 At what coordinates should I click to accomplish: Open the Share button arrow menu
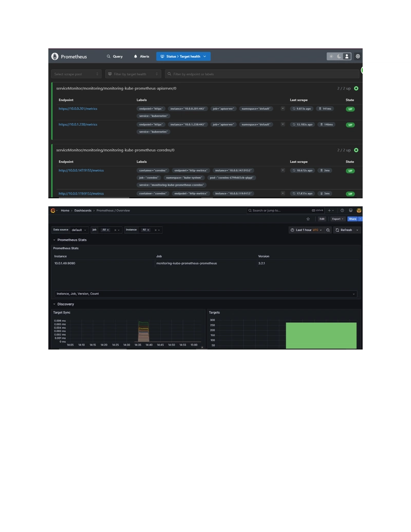click(x=361, y=219)
